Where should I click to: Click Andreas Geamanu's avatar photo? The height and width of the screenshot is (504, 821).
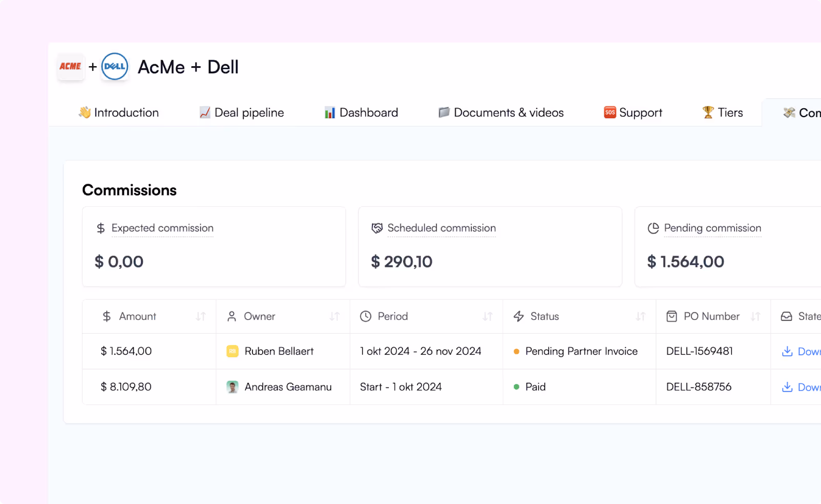click(232, 387)
